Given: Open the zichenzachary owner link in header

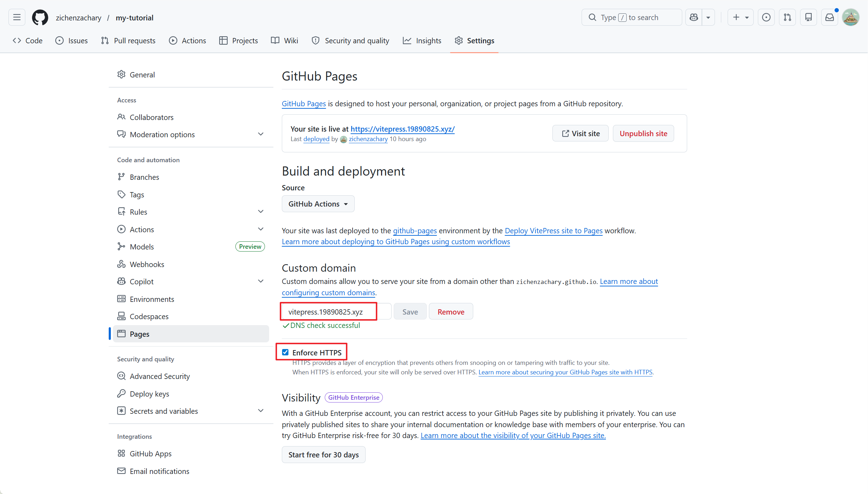Looking at the screenshot, I should 78,18.
